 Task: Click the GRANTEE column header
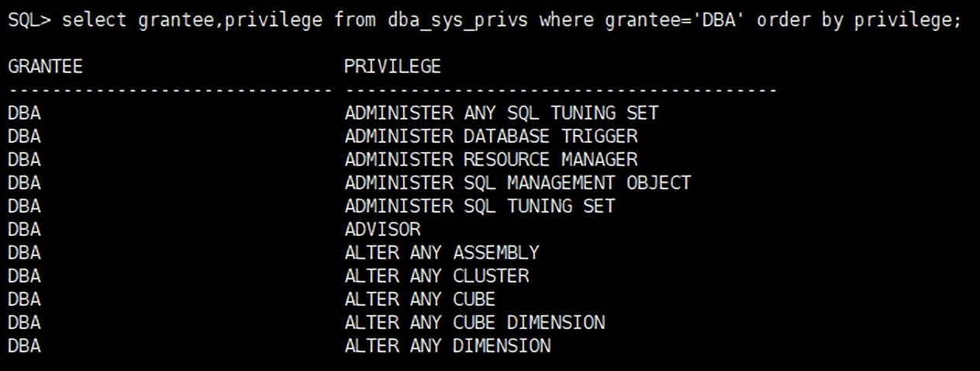click(45, 68)
